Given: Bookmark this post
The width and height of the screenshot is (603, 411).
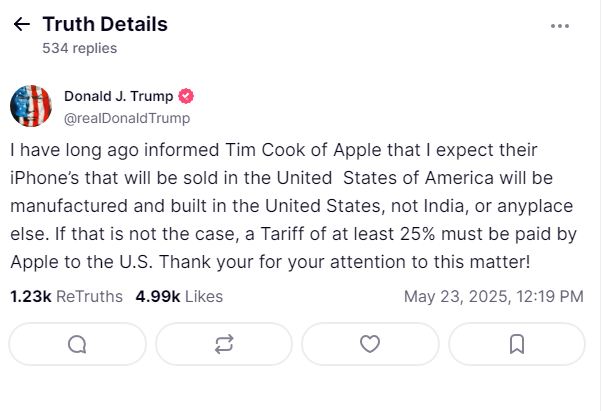Looking at the screenshot, I should pyautogui.click(x=517, y=344).
